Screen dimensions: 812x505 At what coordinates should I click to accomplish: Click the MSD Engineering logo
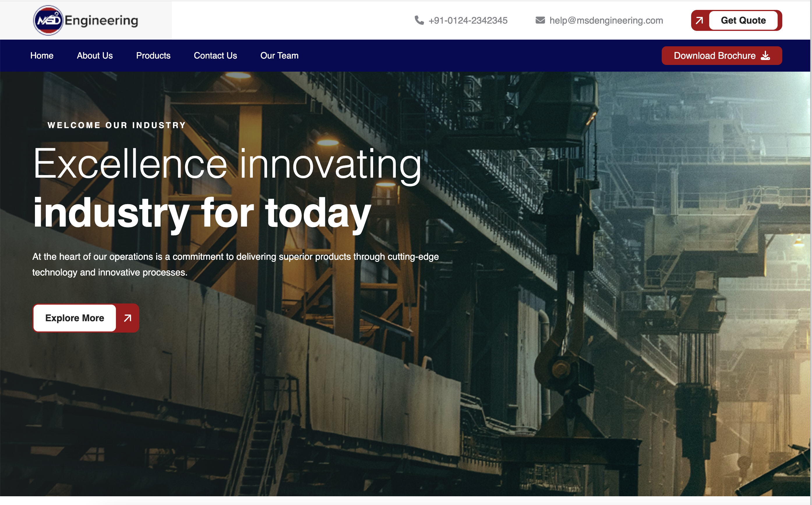[48, 20]
